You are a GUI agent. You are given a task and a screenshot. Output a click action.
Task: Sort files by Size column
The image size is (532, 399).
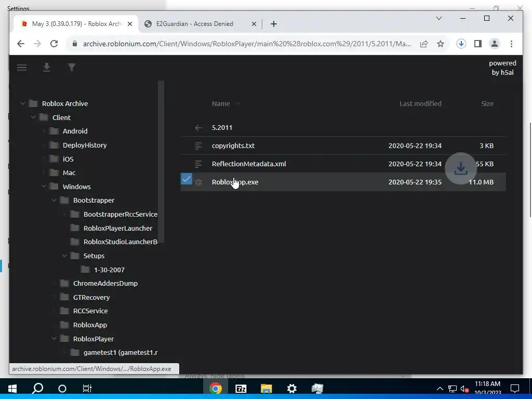point(487,103)
